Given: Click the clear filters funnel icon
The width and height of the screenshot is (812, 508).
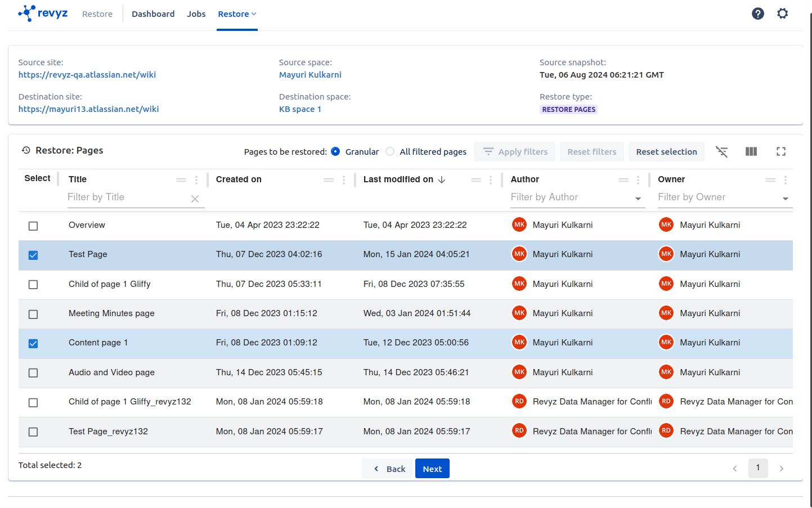Looking at the screenshot, I should (x=721, y=151).
